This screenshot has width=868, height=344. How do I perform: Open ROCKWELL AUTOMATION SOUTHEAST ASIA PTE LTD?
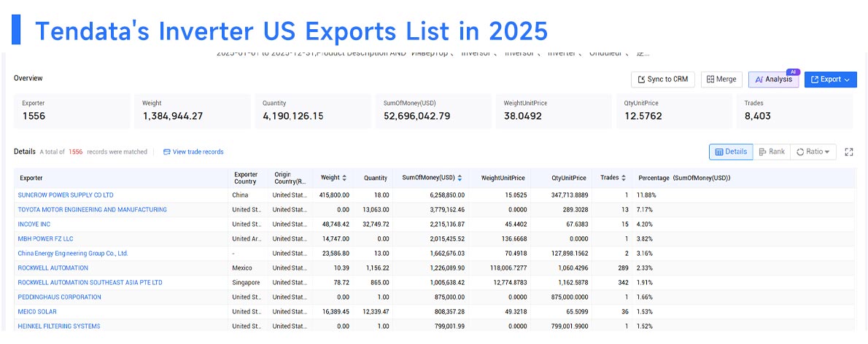point(90,283)
